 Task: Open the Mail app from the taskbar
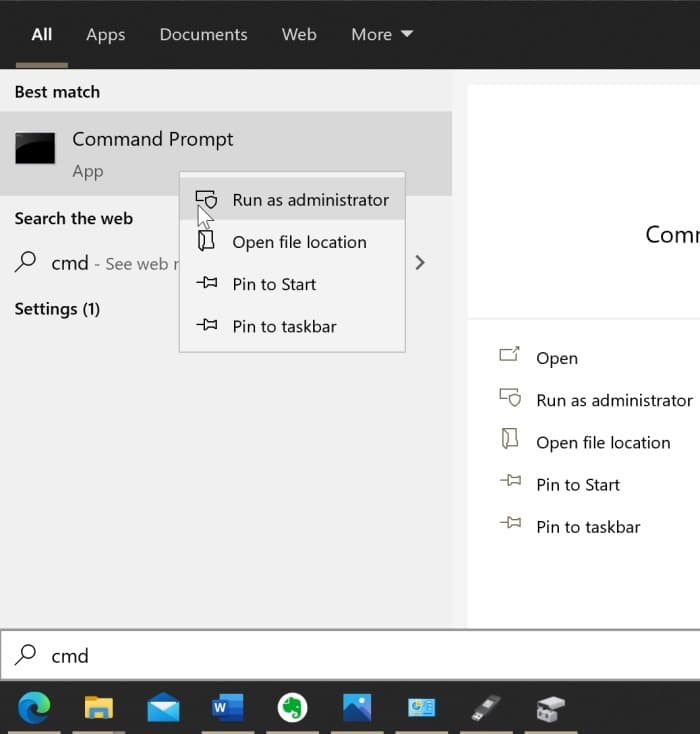pyautogui.click(x=163, y=707)
